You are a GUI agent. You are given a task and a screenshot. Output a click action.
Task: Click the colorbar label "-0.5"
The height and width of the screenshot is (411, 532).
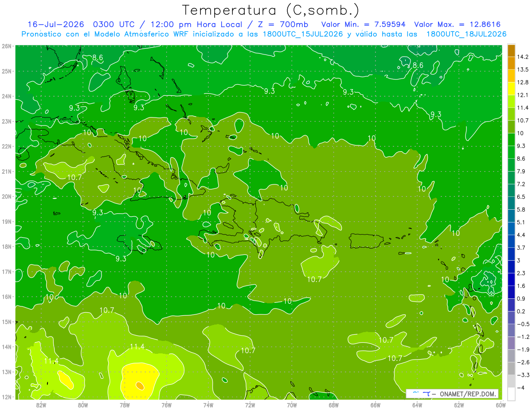pos(523,324)
